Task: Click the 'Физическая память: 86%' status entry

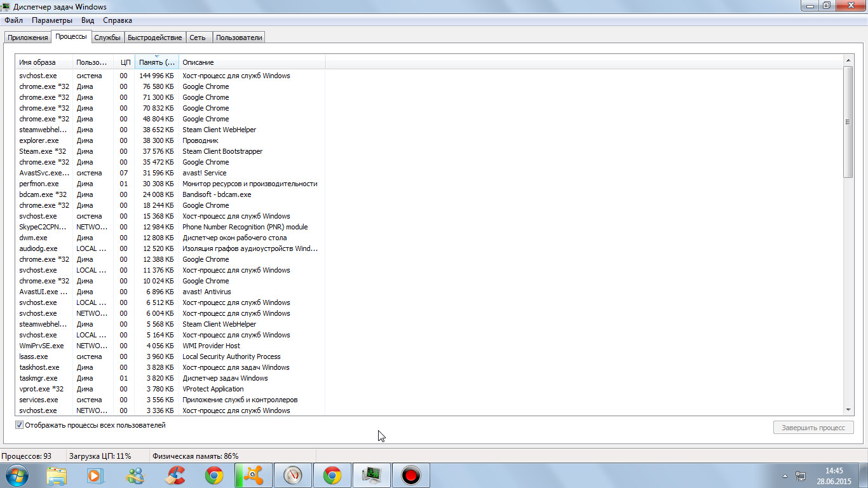Action: pos(195,456)
